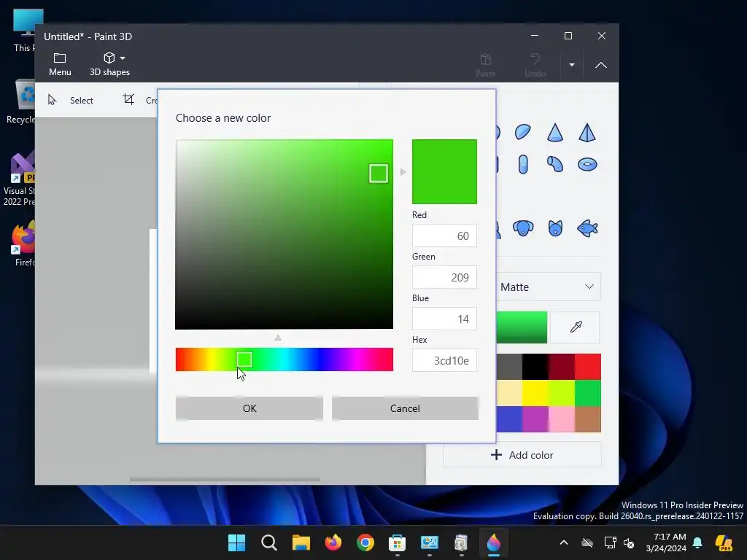Click the volume muted tray icon
Screen dimensions: 747x560
pos(629,542)
